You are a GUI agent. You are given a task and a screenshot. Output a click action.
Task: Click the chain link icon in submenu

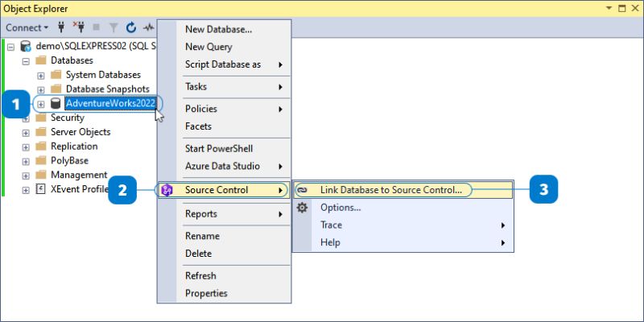click(302, 190)
